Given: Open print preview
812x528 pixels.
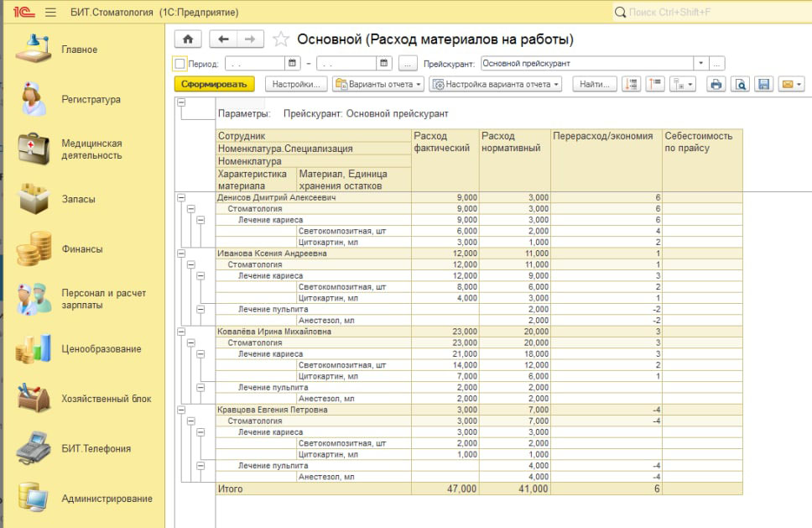Looking at the screenshot, I should click(741, 84).
